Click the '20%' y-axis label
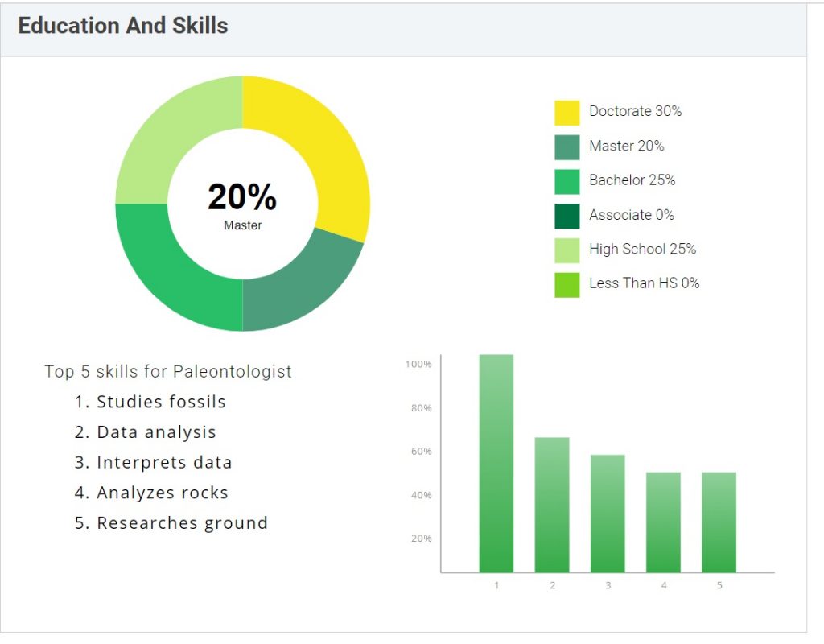Screen dimensions: 824x644 422,539
